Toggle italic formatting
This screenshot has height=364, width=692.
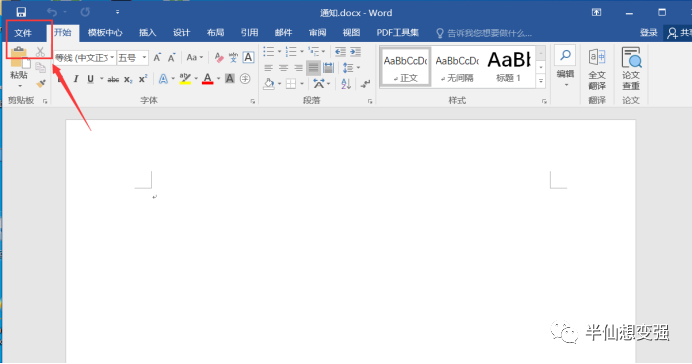[76, 79]
